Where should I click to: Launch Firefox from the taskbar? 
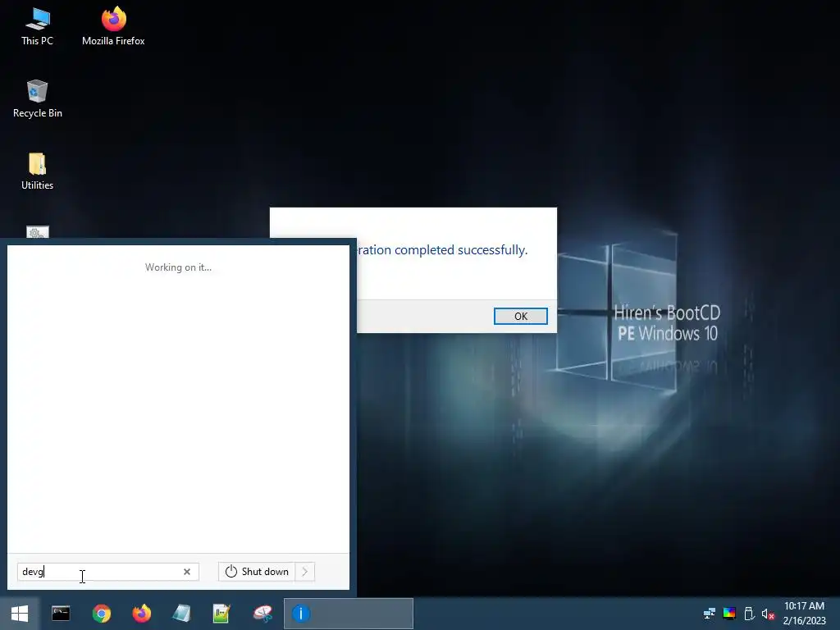pos(141,614)
